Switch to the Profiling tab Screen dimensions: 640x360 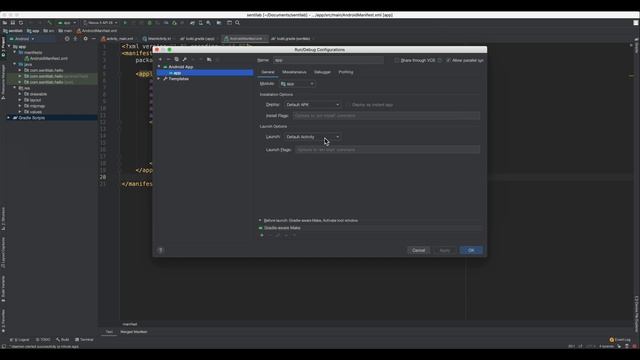pos(346,72)
